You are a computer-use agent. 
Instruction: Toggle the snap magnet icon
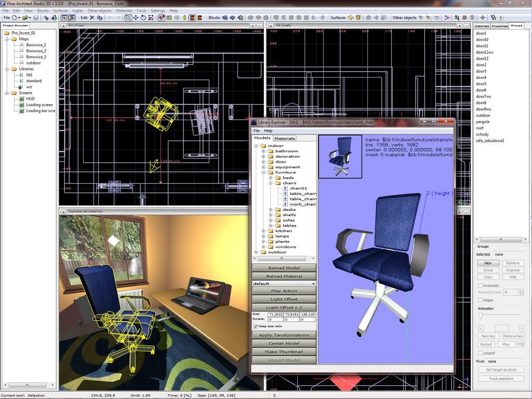pos(162,18)
